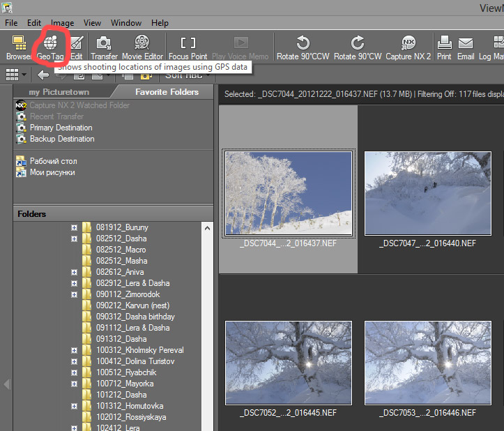This screenshot has width=504, height=431.
Task: Go back with the left arrow button
Action: pos(43,75)
